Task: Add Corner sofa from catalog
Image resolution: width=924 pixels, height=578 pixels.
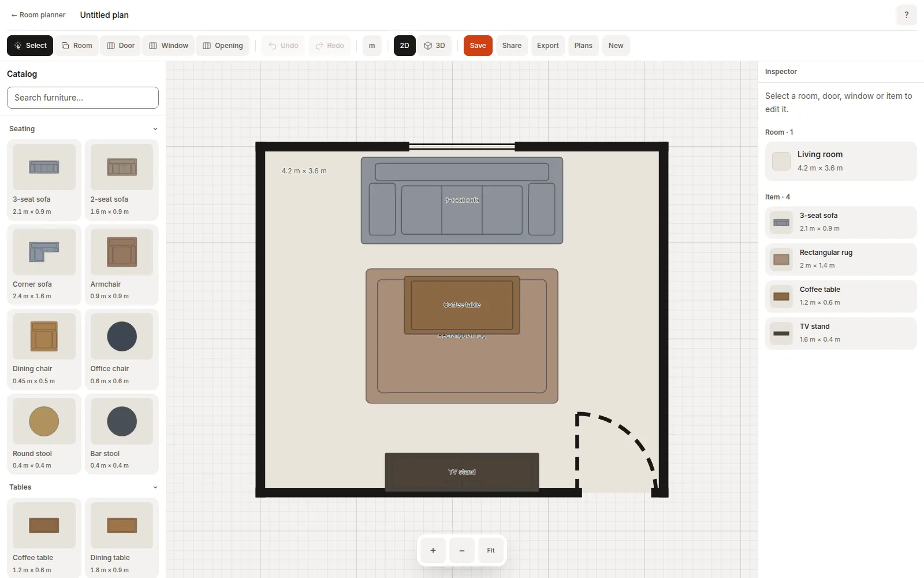Action: click(x=44, y=265)
